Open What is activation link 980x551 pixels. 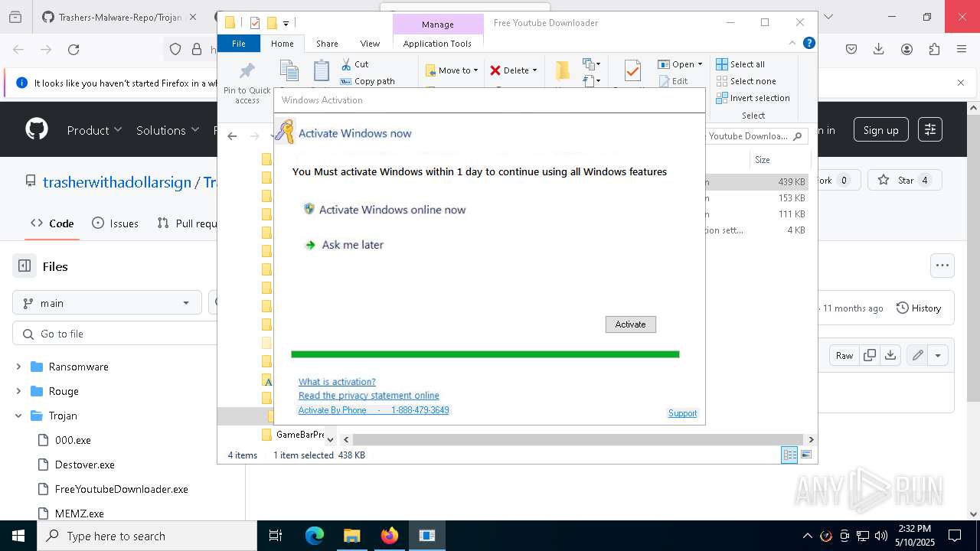(337, 382)
